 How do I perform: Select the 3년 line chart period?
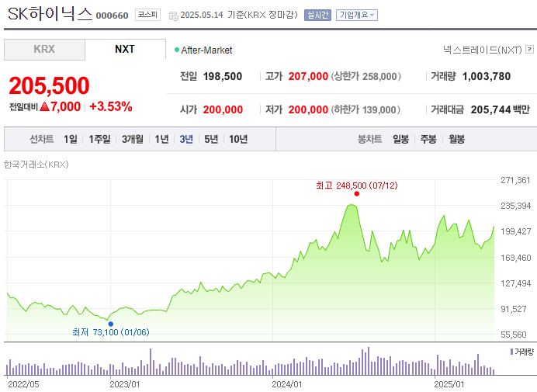coord(186,139)
